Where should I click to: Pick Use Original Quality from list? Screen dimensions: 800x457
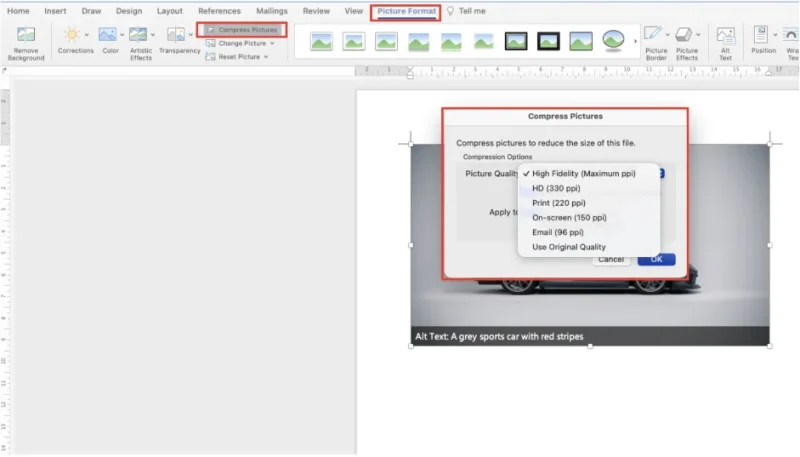pos(568,247)
